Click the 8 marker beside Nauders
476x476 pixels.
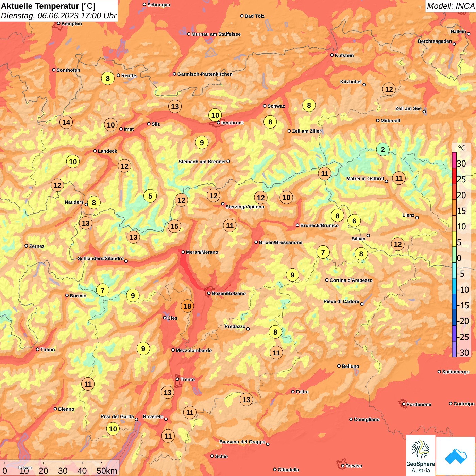[94, 203]
